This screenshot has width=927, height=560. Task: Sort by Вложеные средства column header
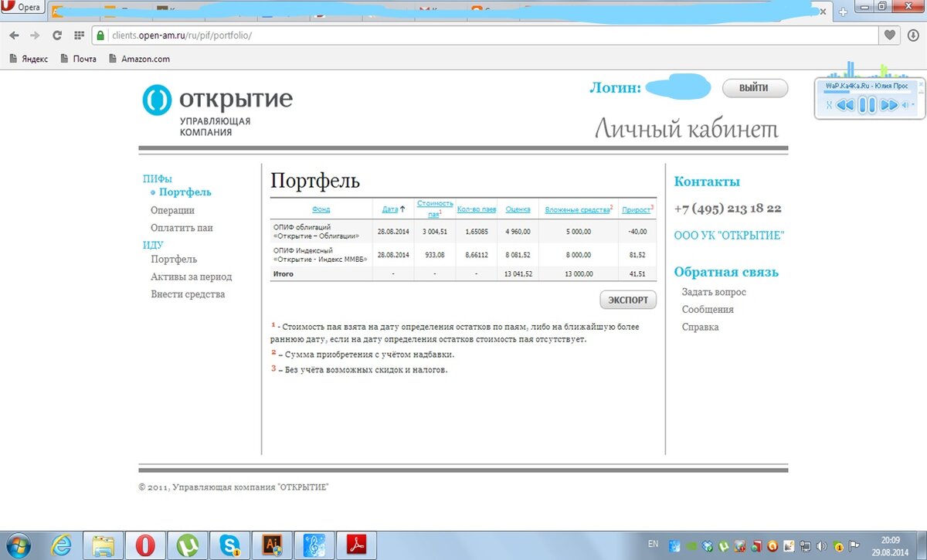[578, 209]
